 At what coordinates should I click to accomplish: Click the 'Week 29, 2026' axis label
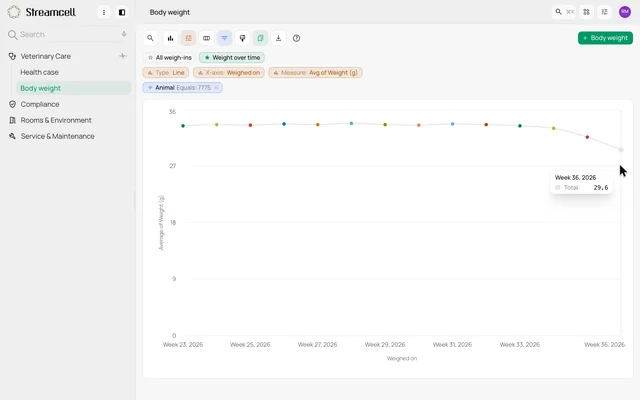385,344
